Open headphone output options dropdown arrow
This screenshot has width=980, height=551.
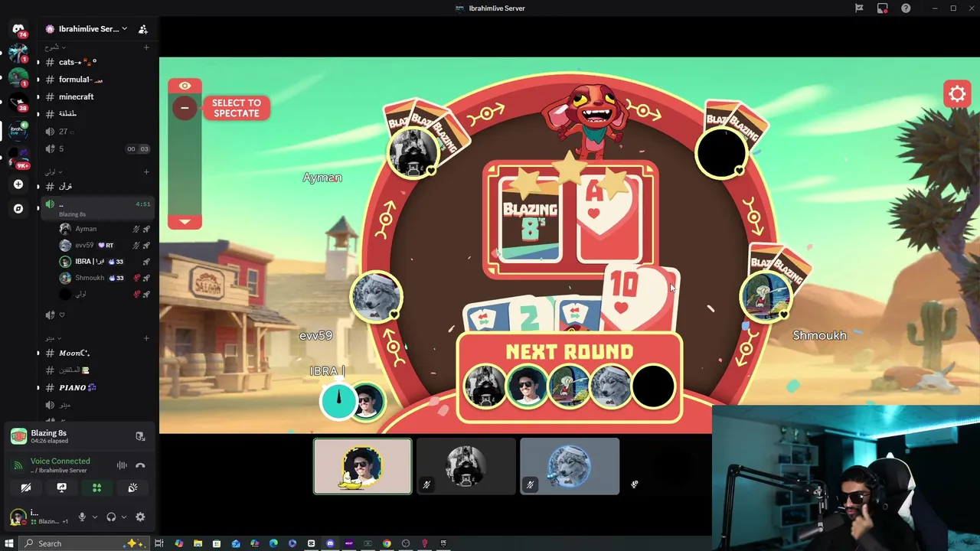(x=123, y=517)
